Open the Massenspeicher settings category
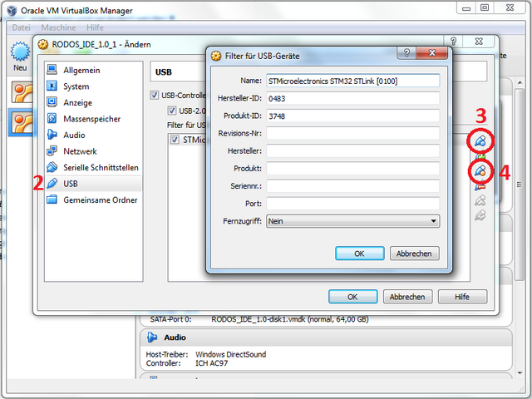 93,119
